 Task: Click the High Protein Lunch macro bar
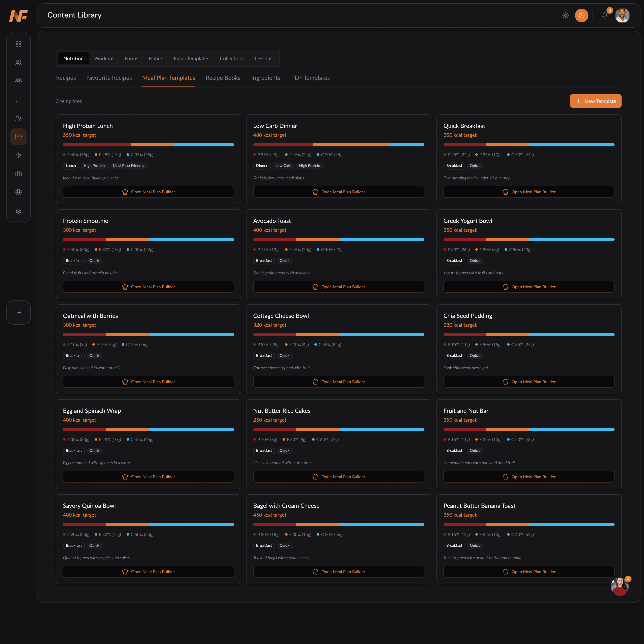(148, 145)
